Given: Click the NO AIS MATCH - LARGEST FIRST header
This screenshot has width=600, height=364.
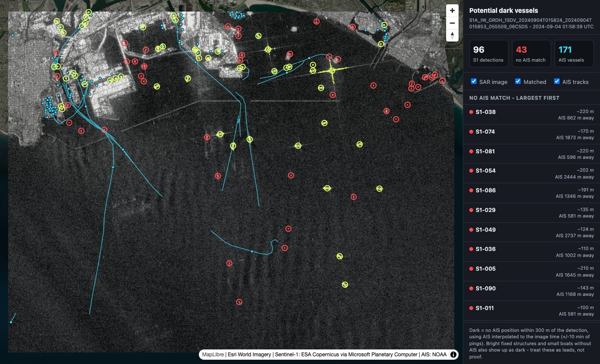Looking at the screenshot, I should pyautogui.click(x=514, y=98).
